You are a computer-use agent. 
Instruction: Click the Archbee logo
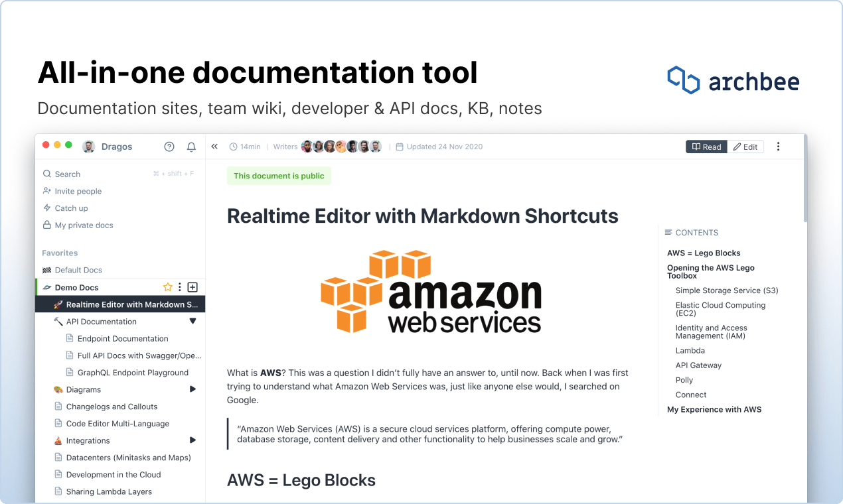pos(733,80)
